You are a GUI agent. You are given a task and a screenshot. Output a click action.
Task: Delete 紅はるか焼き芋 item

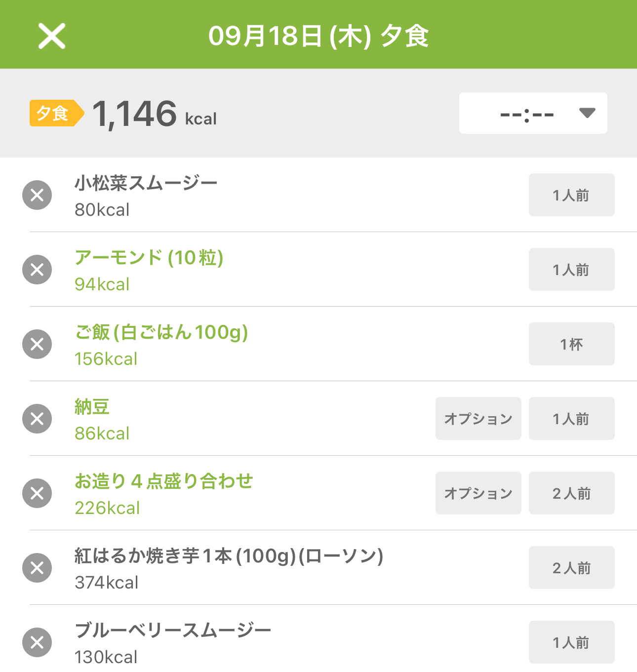[37, 568]
